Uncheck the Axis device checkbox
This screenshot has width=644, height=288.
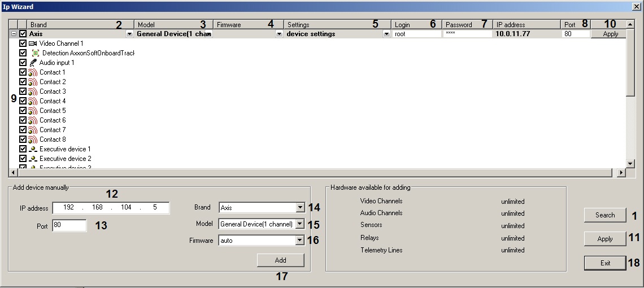point(23,34)
